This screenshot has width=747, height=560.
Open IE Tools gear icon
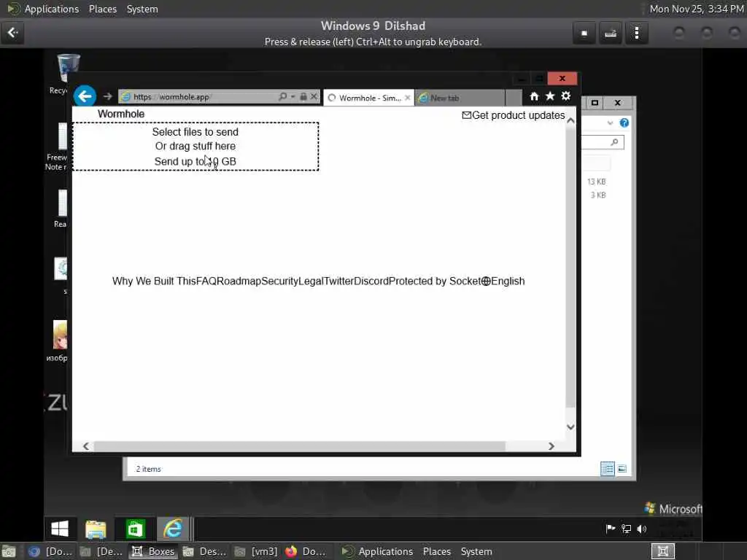coord(565,96)
